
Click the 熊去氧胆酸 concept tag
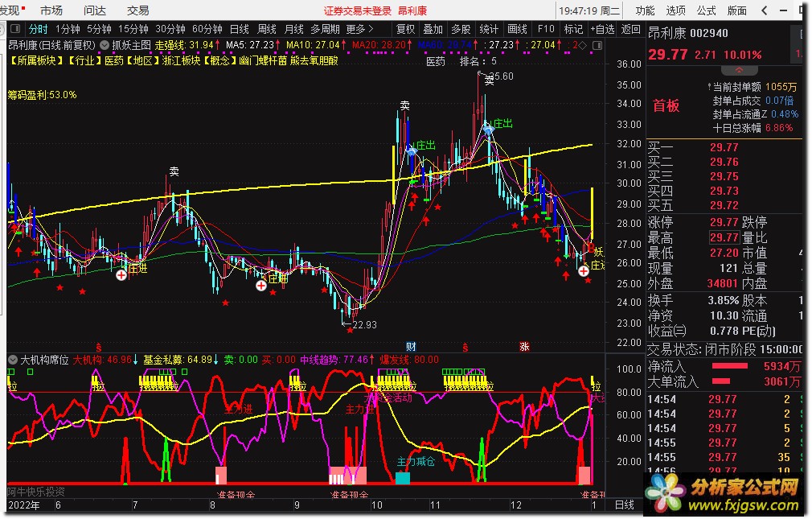point(314,60)
